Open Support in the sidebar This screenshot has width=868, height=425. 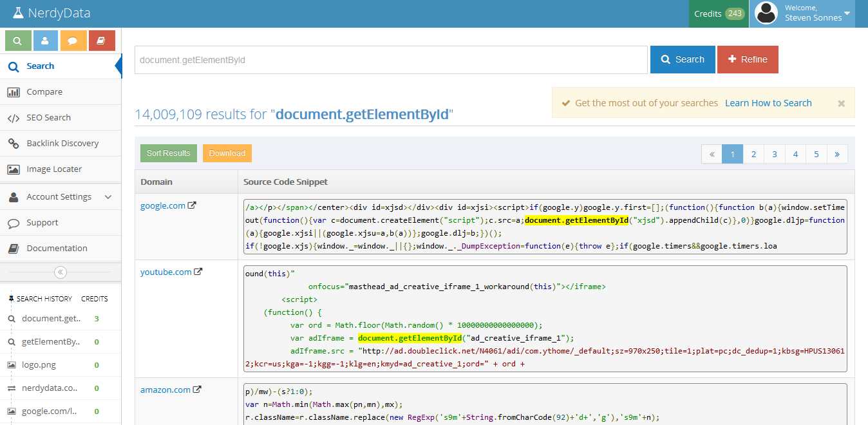61,223
